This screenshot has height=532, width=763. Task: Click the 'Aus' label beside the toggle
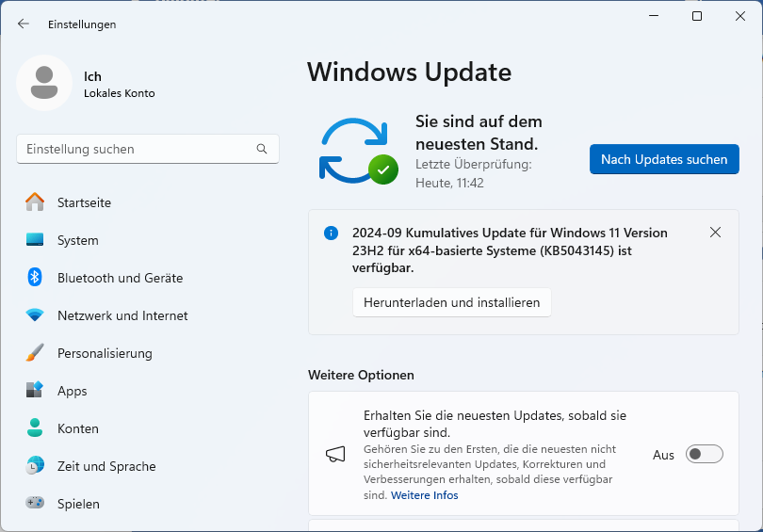tap(663, 455)
